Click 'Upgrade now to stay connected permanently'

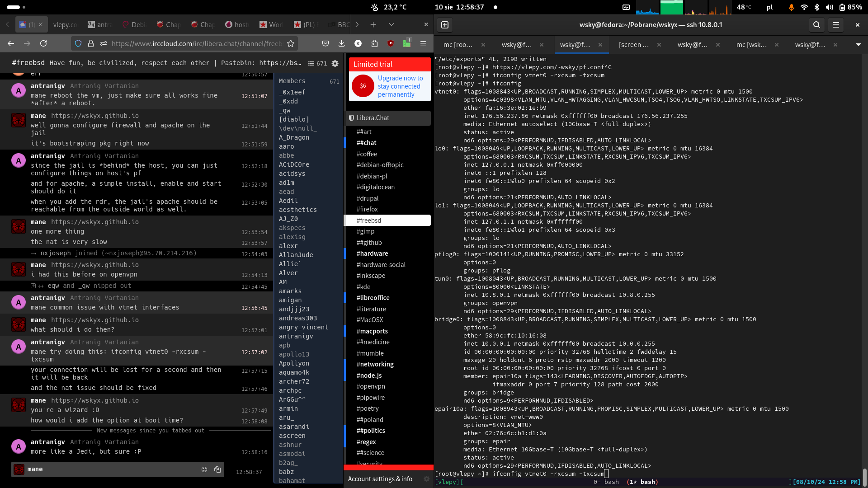coord(400,86)
